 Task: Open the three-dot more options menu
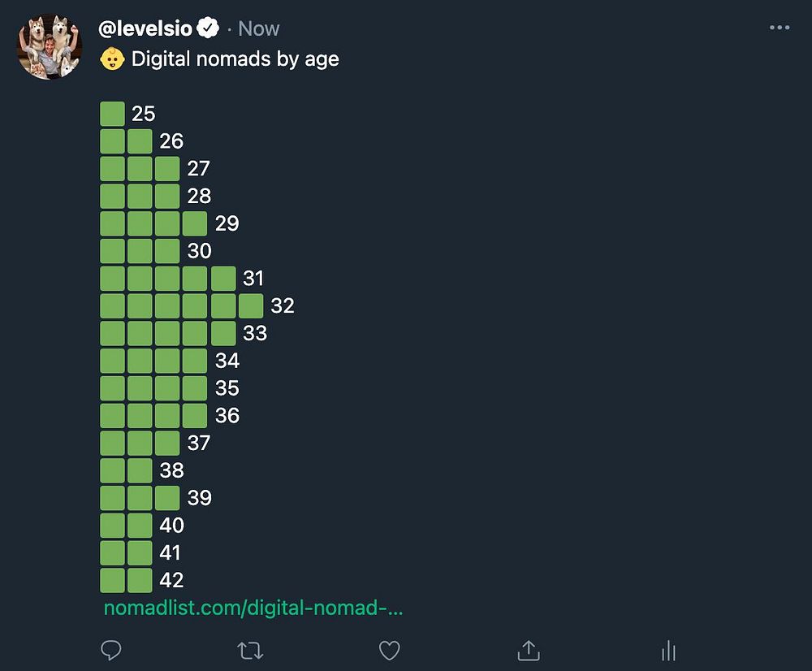point(779,28)
